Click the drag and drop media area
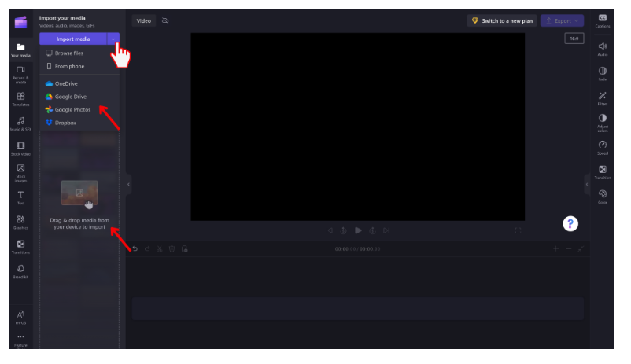The width and height of the screenshot is (631, 364). [x=79, y=205]
